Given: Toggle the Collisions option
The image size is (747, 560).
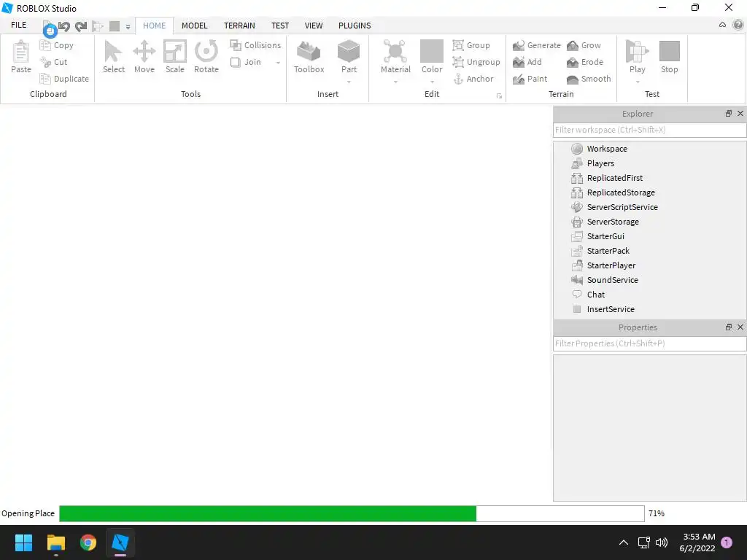Looking at the screenshot, I should (x=255, y=45).
